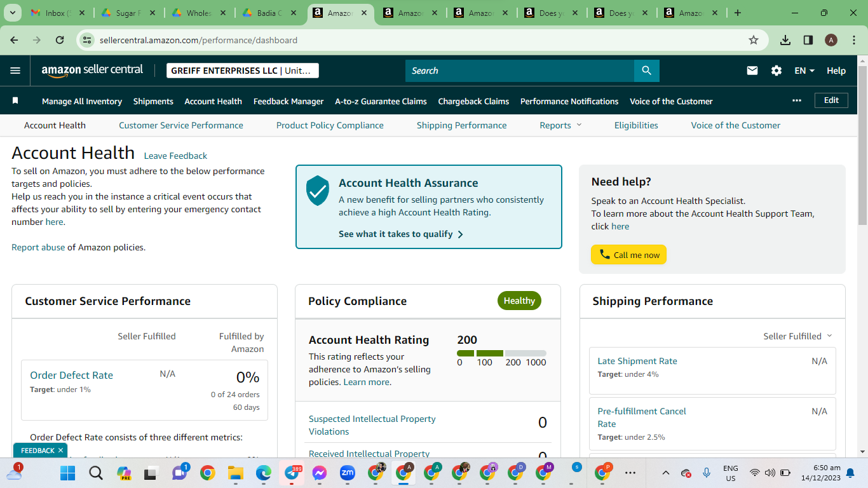The image size is (868, 488).
Task: Open A-to-z Guarantee Claims
Action: 381,101
